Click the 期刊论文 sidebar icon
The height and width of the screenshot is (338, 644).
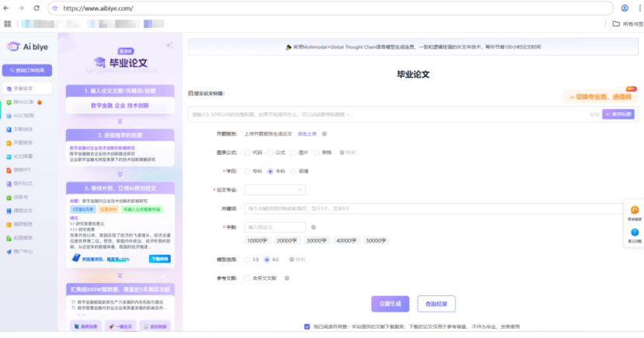9,184
